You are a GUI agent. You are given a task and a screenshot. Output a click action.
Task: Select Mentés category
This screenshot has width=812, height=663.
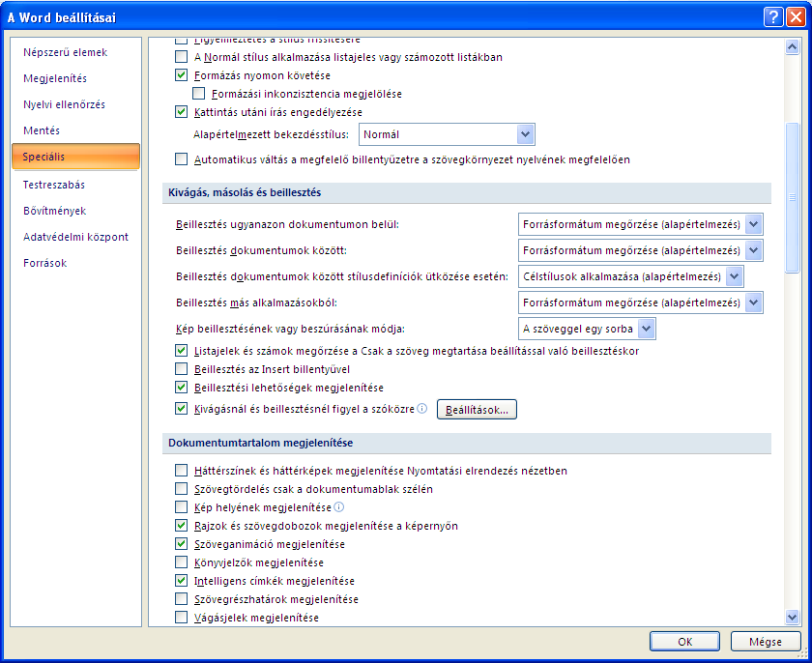pos(75,130)
